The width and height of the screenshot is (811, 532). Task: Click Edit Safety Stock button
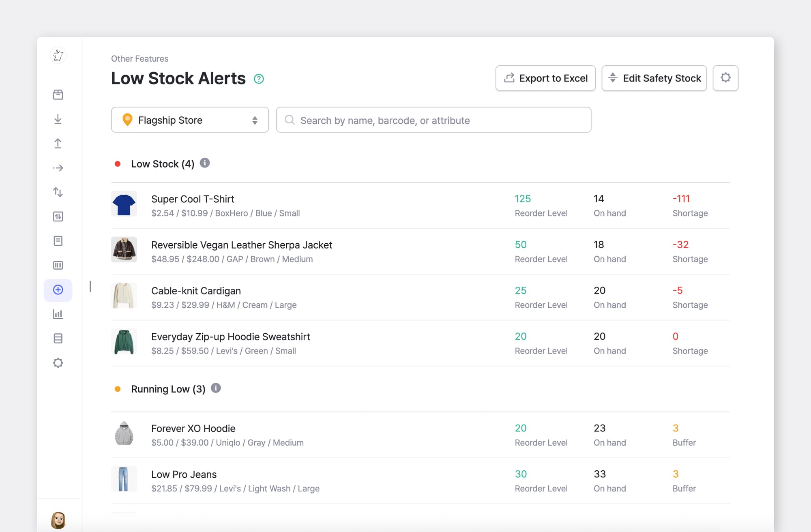click(x=654, y=78)
